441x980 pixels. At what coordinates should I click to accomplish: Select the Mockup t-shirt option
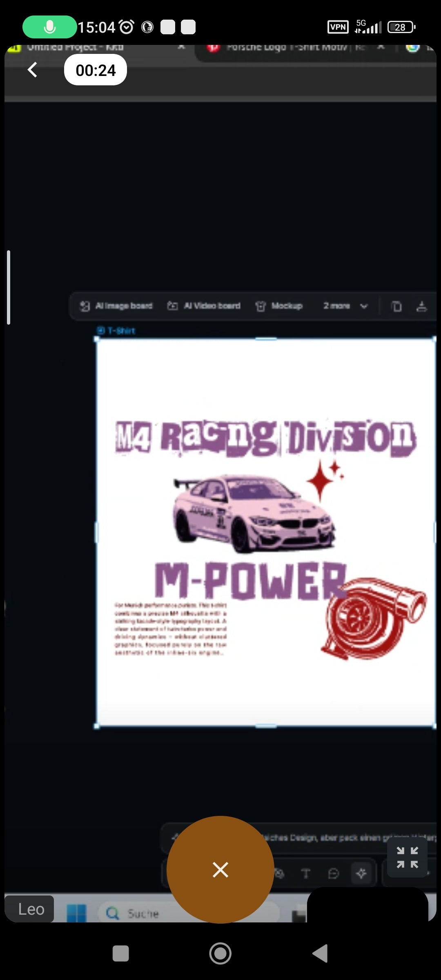pyautogui.click(x=279, y=306)
